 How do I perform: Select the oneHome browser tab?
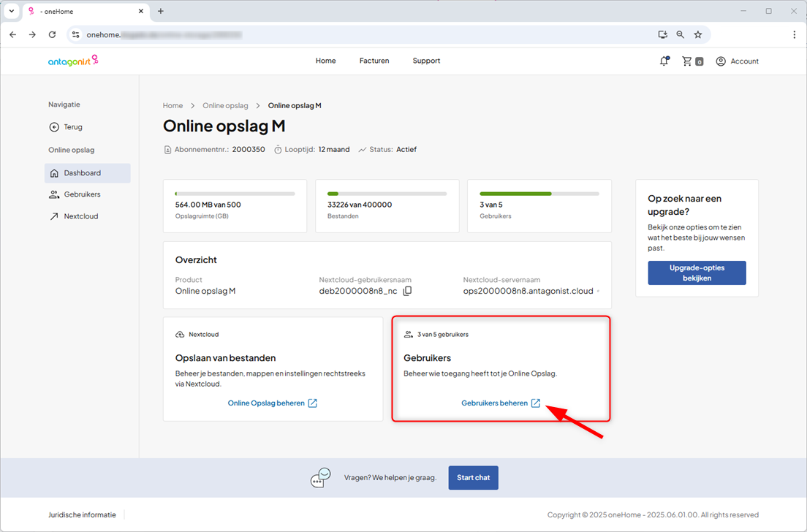tap(86, 11)
